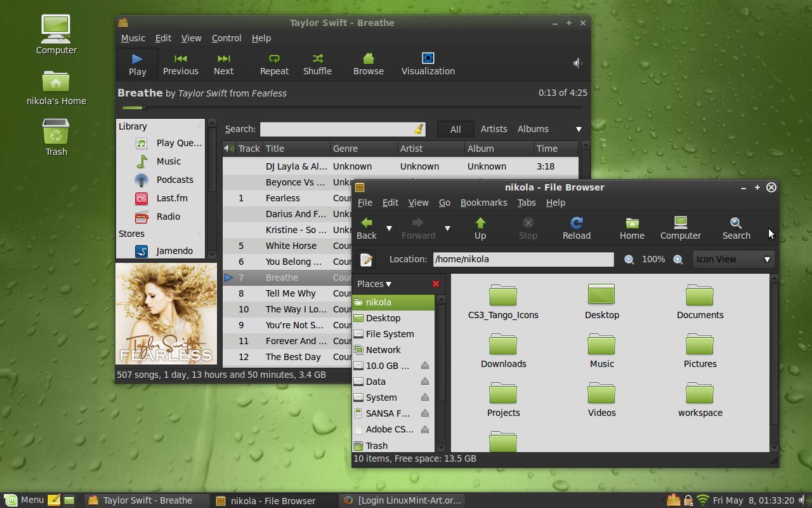Start playback with the Play button
Screen dimensions: 812x508
point(137,65)
